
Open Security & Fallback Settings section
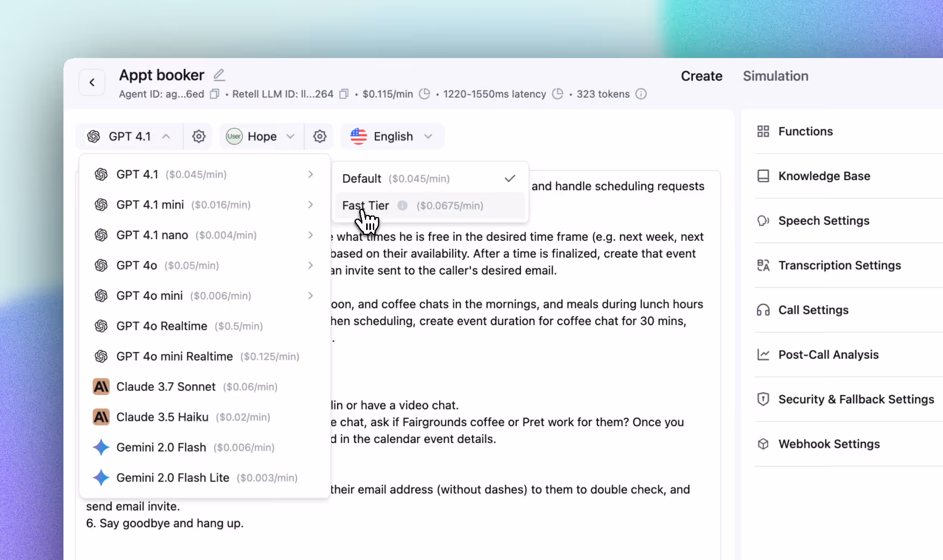tap(849, 399)
